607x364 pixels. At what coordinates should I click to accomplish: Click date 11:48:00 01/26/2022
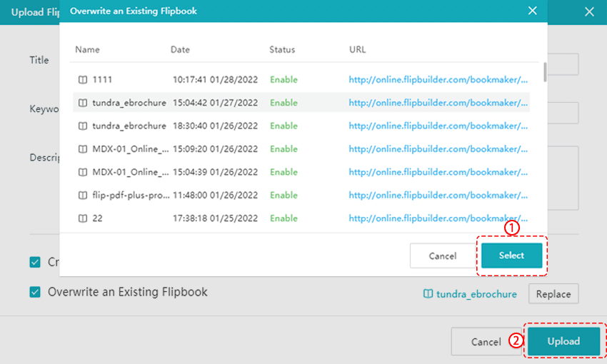pos(215,196)
